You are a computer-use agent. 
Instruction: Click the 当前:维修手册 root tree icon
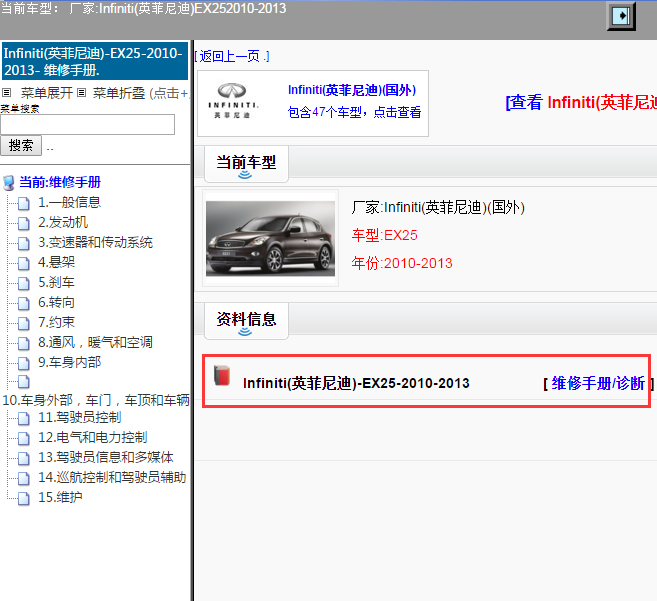pos(8,183)
